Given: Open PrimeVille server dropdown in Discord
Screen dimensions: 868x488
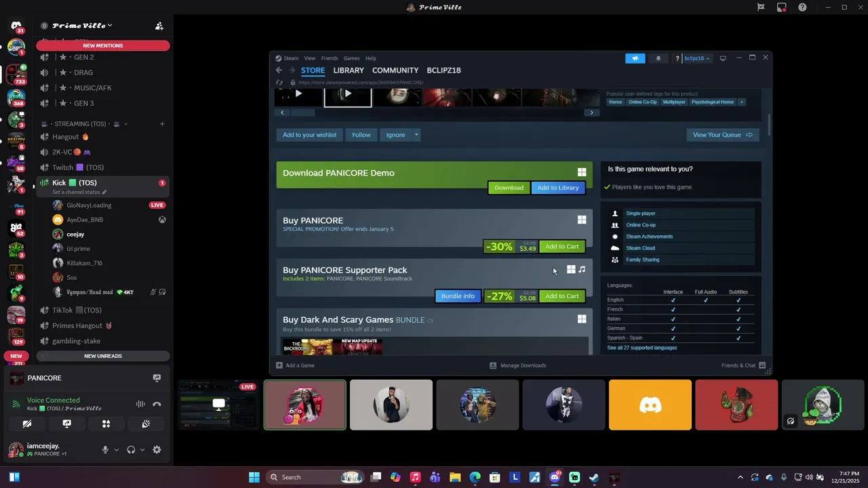Looking at the screenshot, I should [x=83, y=26].
